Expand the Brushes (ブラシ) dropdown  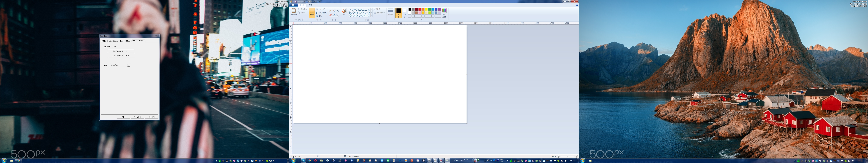pos(344,17)
